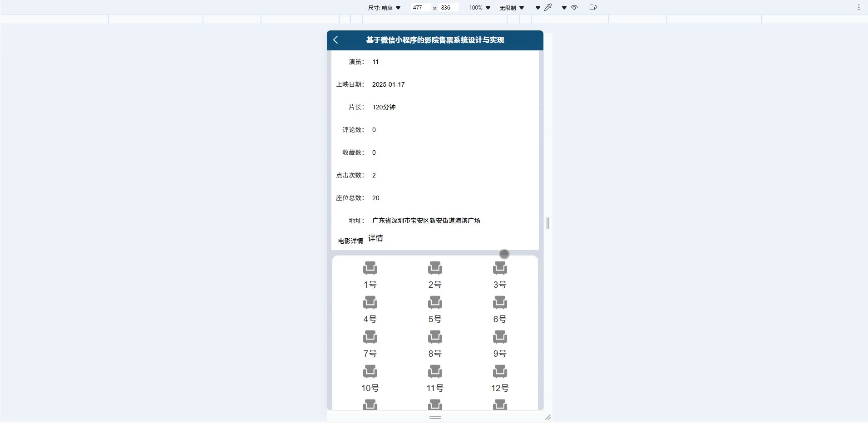Go back using the header arrow

pos(335,40)
